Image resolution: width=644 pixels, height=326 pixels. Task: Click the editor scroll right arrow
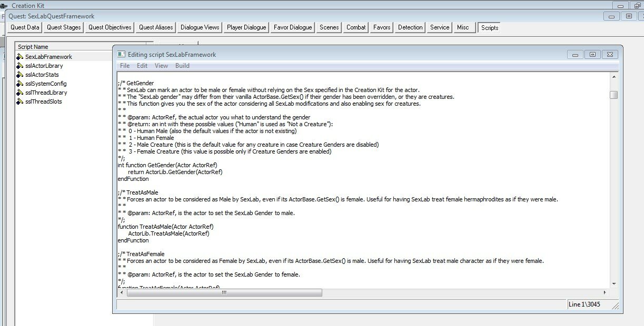605,292
